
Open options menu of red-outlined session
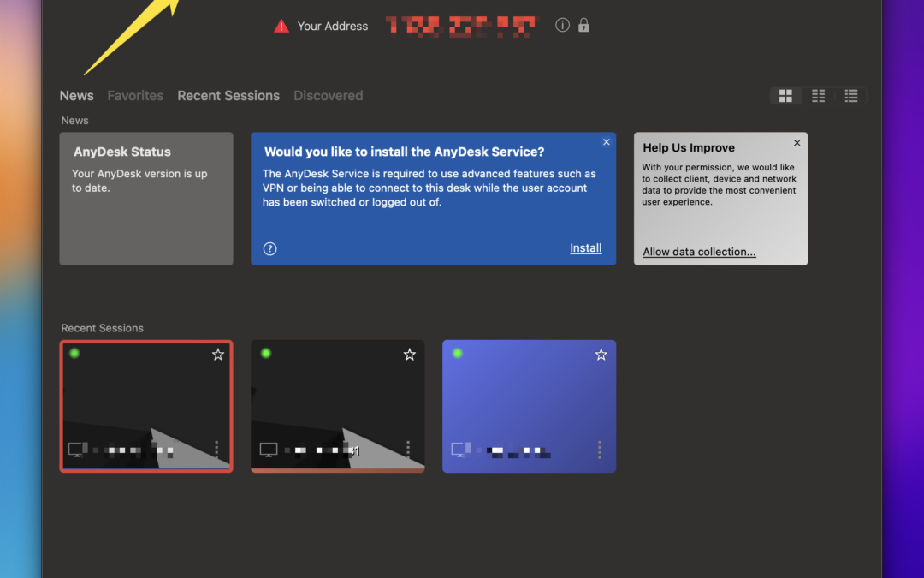216,450
